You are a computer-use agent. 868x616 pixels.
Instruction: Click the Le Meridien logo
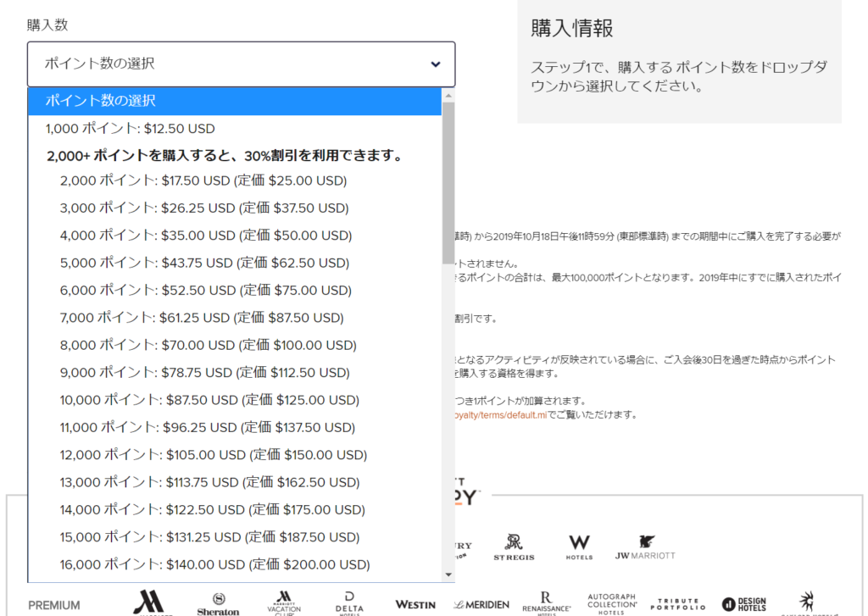[x=481, y=604]
